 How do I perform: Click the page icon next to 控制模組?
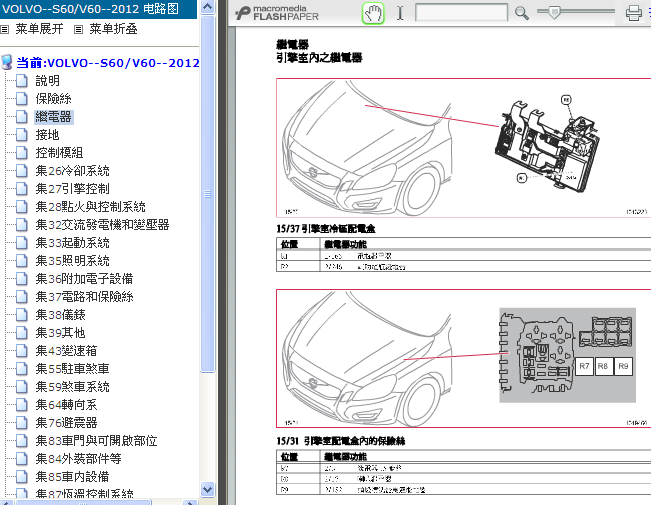tap(22, 152)
